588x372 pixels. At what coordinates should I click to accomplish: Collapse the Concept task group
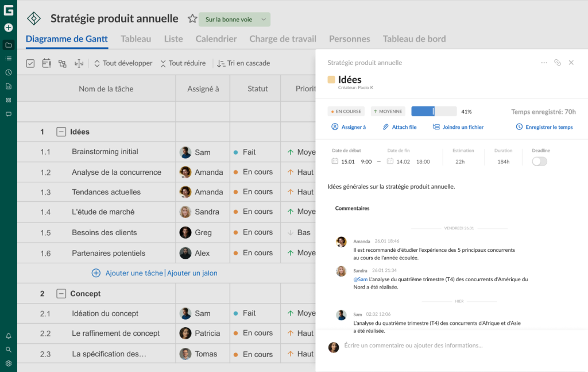[x=61, y=294]
